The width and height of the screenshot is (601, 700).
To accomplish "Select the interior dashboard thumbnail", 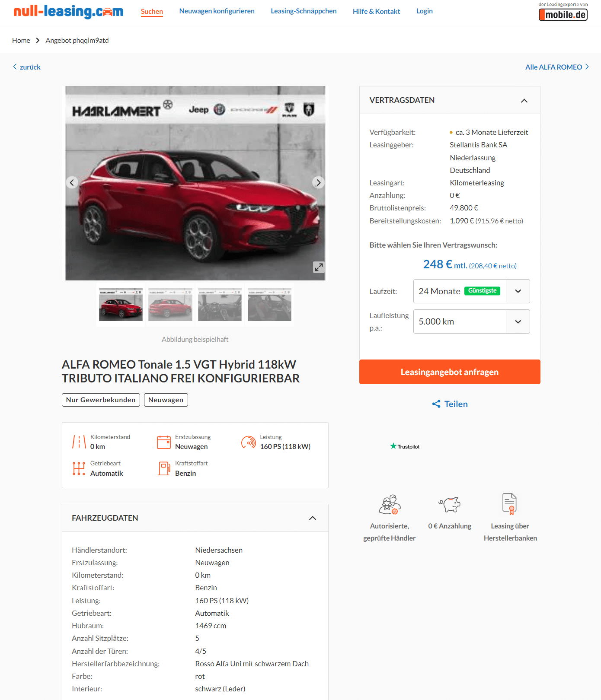I will click(x=220, y=305).
